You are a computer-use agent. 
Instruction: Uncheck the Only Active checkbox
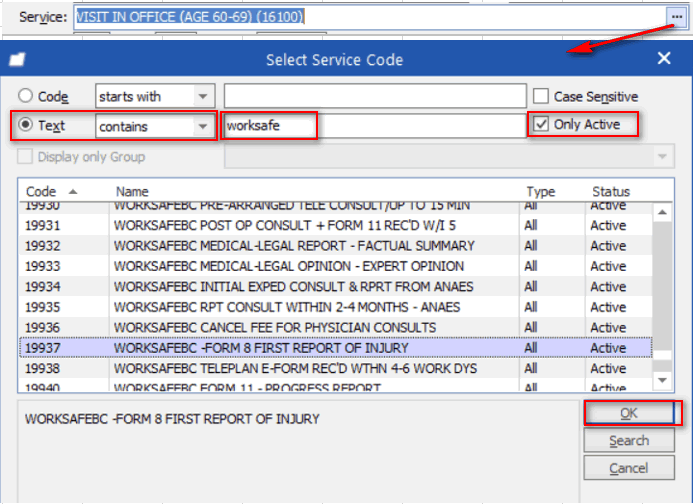[541, 125]
